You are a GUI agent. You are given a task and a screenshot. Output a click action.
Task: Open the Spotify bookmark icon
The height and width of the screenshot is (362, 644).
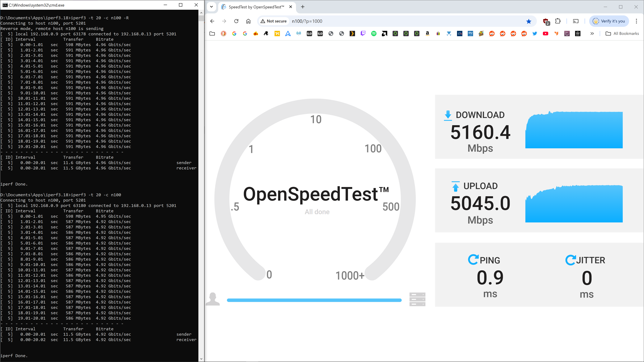(374, 34)
